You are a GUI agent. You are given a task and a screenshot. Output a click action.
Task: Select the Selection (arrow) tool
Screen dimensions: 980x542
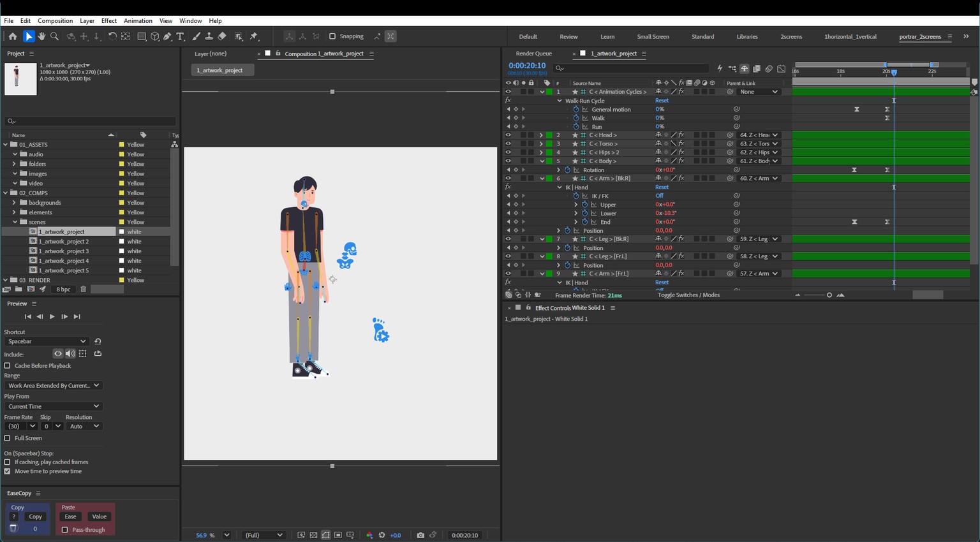coord(29,36)
